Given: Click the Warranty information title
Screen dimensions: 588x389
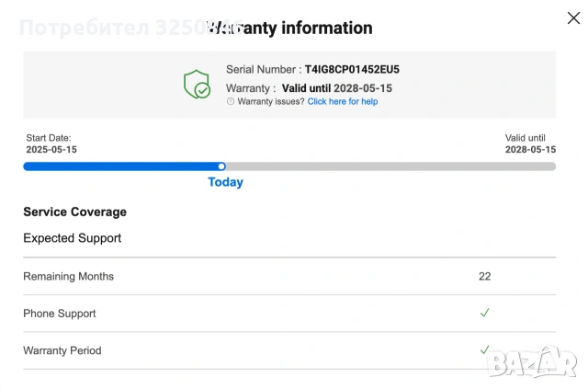Looking at the screenshot, I should pyautogui.click(x=289, y=28).
